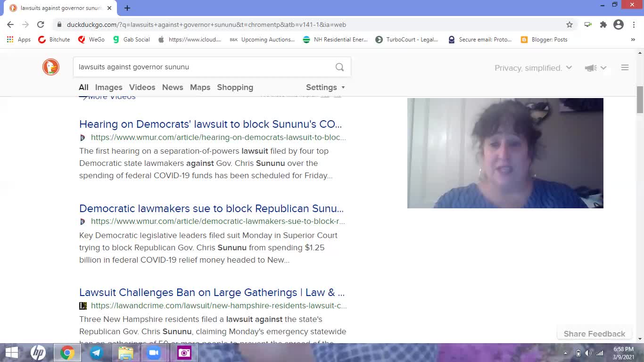Show more bookmarks with double chevron

(x=633, y=40)
